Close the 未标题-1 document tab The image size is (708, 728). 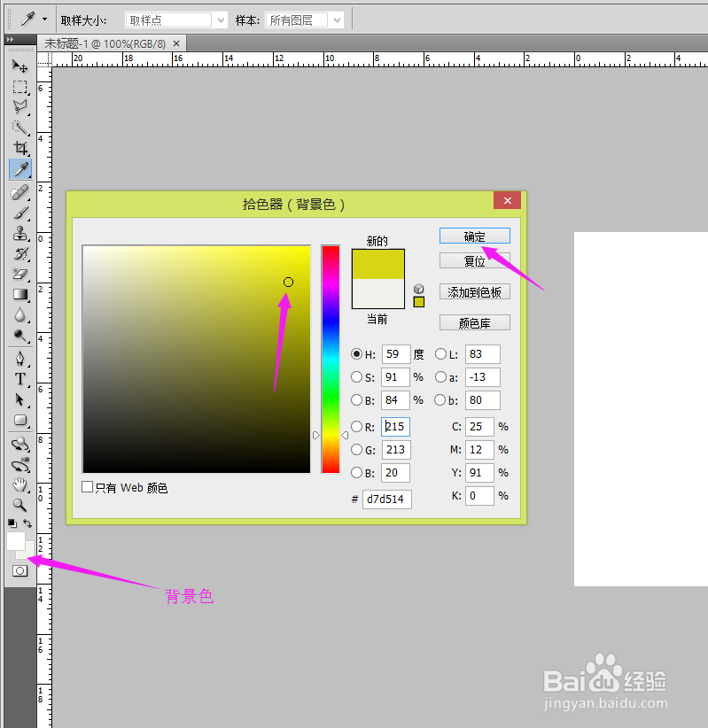[x=176, y=43]
